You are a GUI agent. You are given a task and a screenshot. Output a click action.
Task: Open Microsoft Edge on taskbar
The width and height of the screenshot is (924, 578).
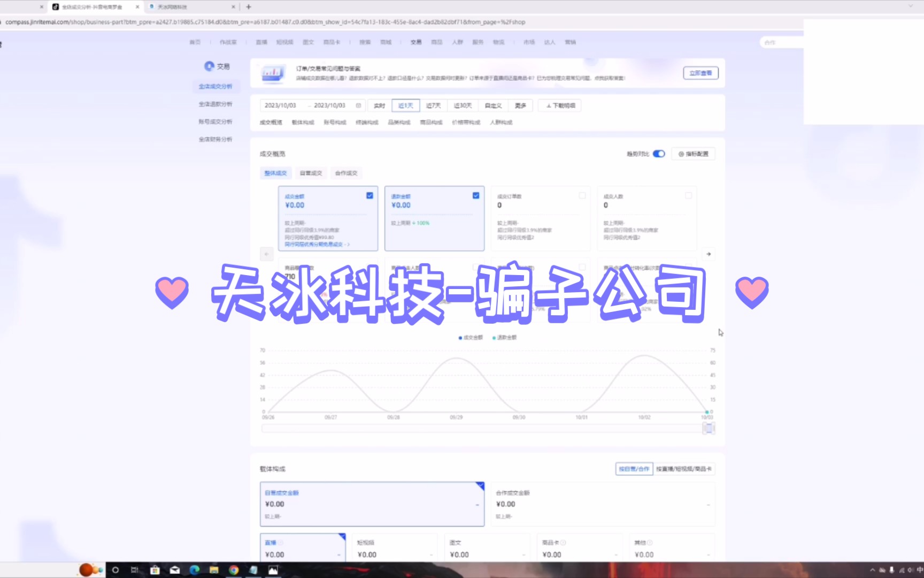click(x=195, y=570)
